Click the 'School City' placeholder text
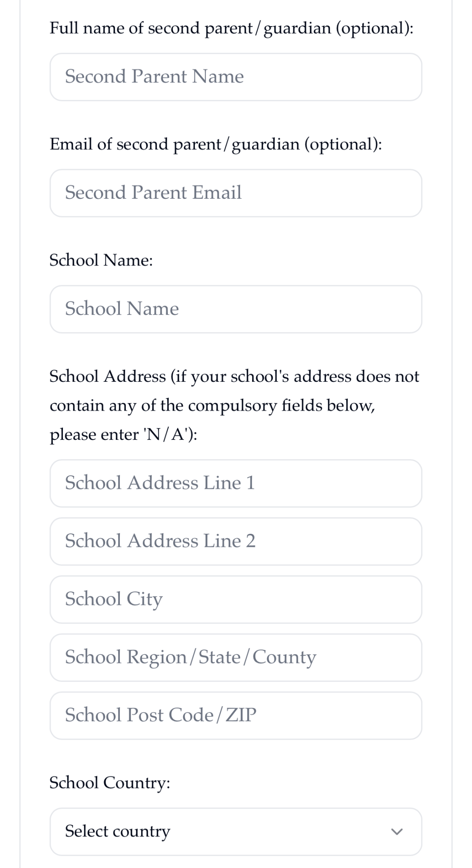Viewport: 472px width, 868px height. 114,599
